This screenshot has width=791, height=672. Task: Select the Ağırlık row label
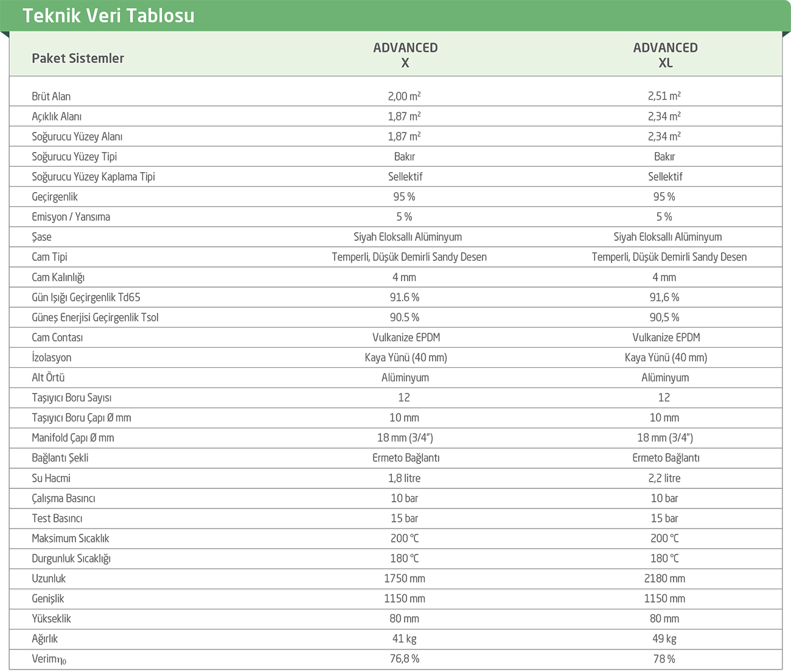pos(45,639)
